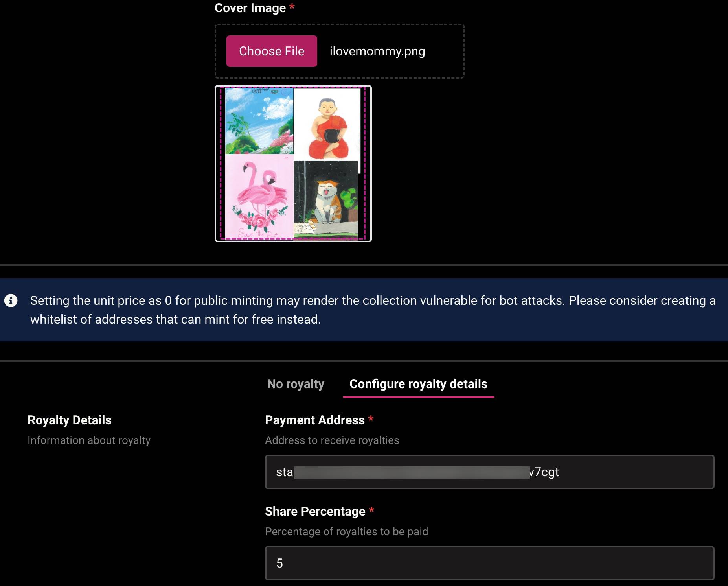The width and height of the screenshot is (728, 586).
Task: Click the Share Percentage label
Action: point(315,511)
